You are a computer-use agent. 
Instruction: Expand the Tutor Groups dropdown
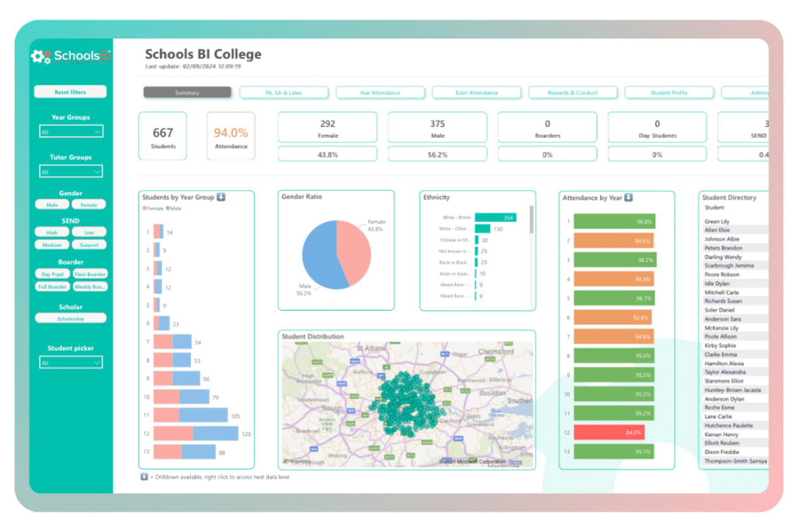pyautogui.click(x=70, y=172)
